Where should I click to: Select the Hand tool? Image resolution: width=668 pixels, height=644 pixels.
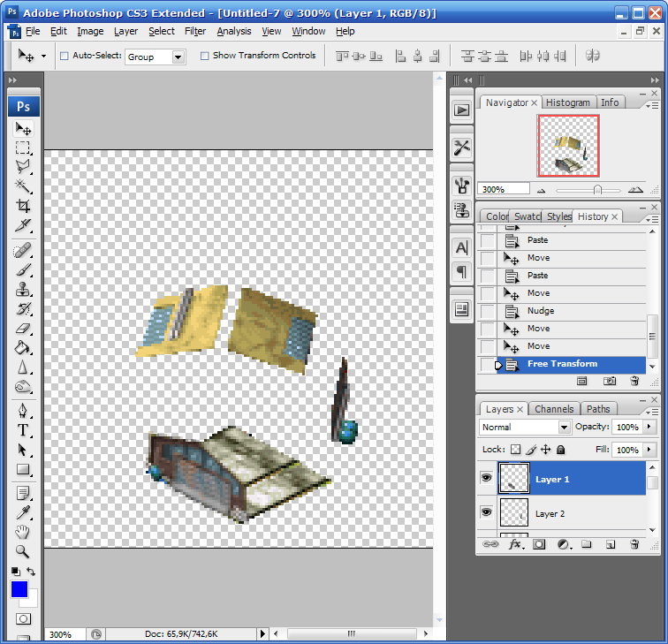[x=23, y=532]
